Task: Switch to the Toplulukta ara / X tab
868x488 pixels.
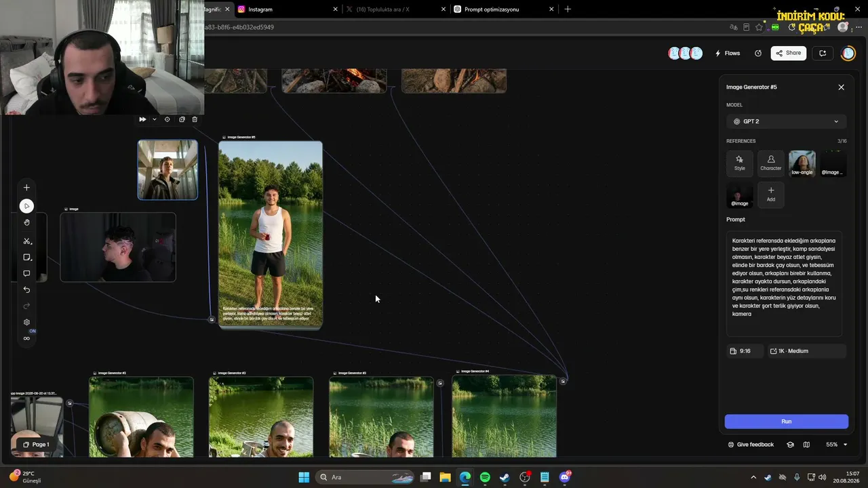Action: coord(395,9)
